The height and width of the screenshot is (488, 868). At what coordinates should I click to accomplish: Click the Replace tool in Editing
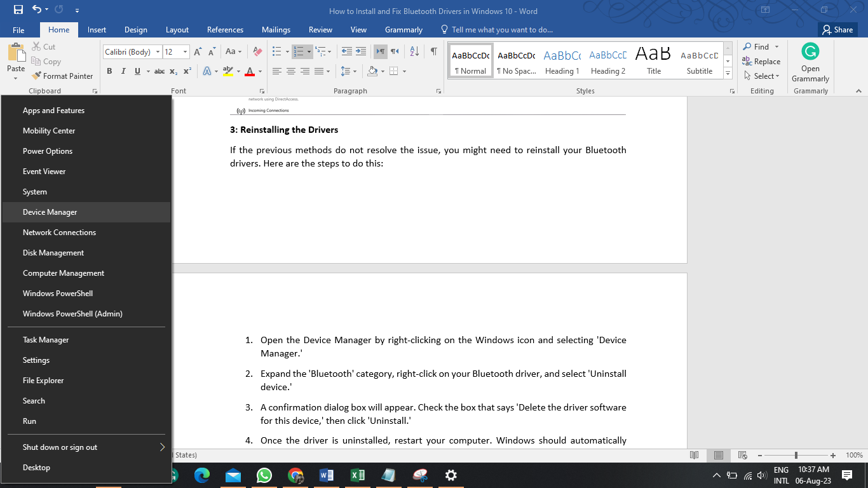[761, 62]
